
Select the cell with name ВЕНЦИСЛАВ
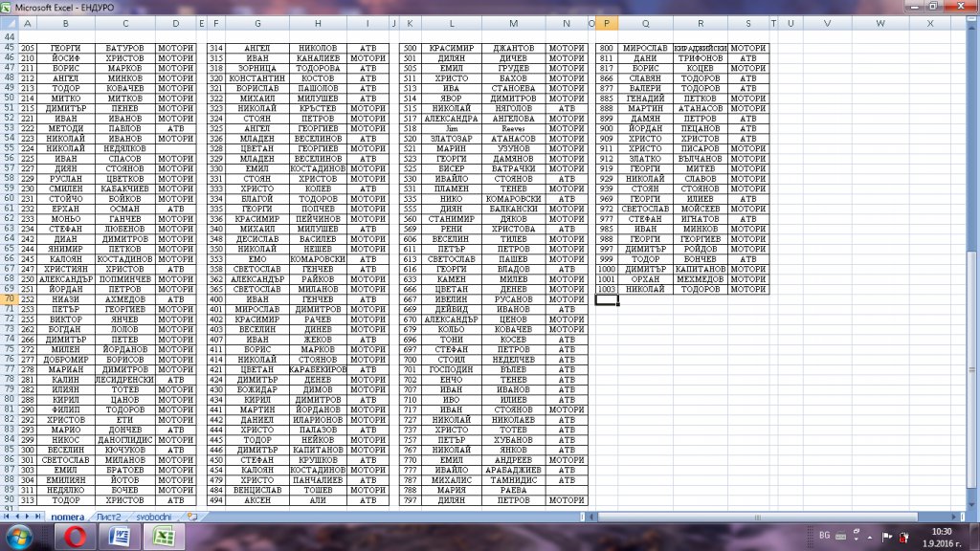tap(256, 490)
